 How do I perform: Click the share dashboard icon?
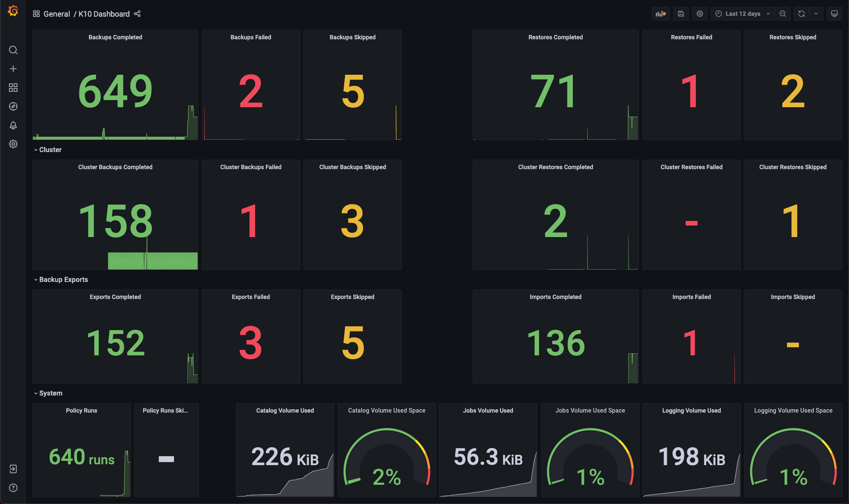coord(137,14)
